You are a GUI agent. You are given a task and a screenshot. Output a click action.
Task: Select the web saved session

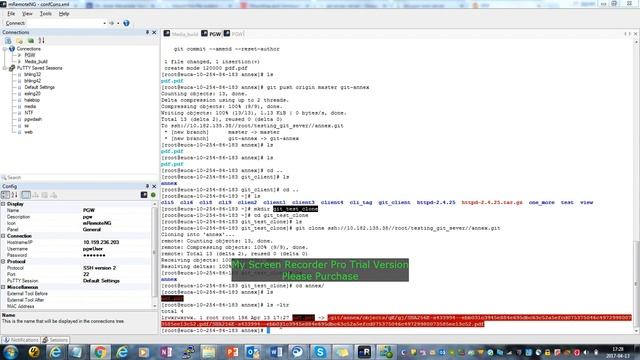click(x=28, y=132)
